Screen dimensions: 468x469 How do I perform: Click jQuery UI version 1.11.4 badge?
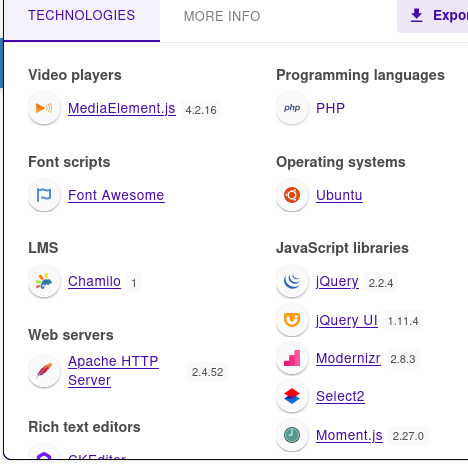[403, 321]
